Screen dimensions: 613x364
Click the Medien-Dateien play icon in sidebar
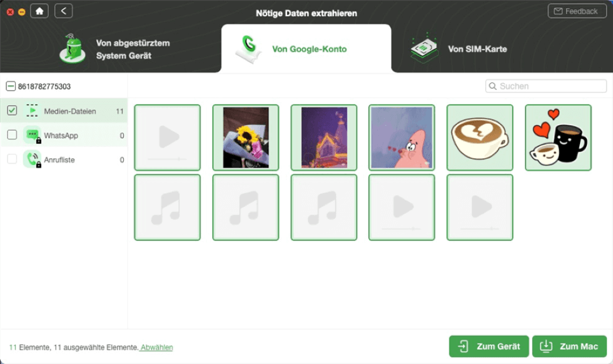(32, 111)
